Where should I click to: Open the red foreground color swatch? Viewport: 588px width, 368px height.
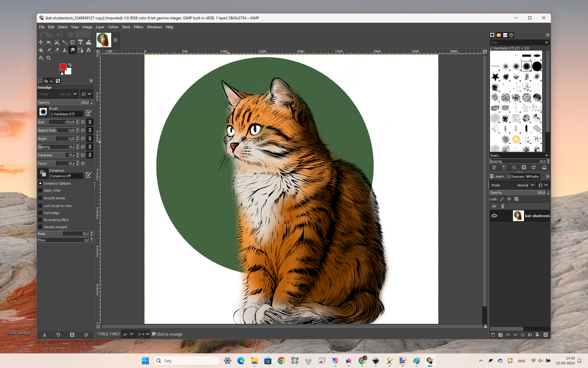pyautogui.click(x=63, y=67)
